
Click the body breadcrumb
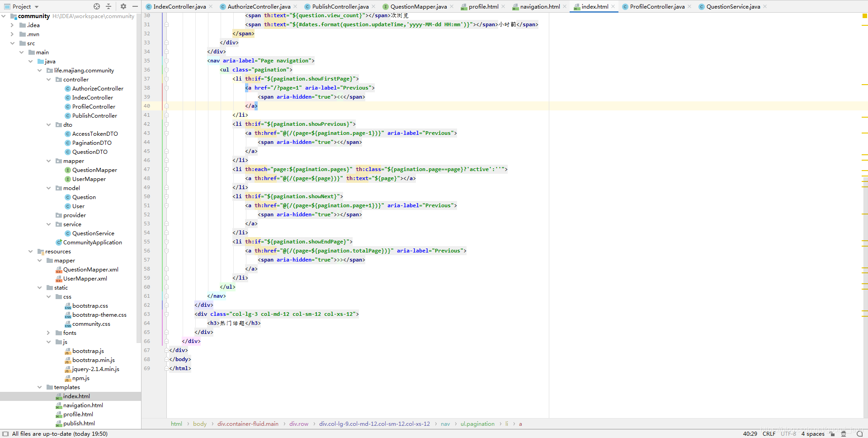click(200, 424)
